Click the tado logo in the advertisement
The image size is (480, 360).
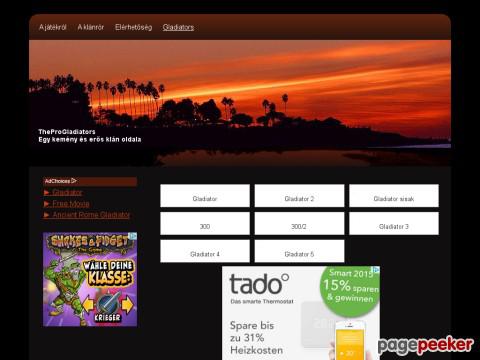(x=259, y=284)
